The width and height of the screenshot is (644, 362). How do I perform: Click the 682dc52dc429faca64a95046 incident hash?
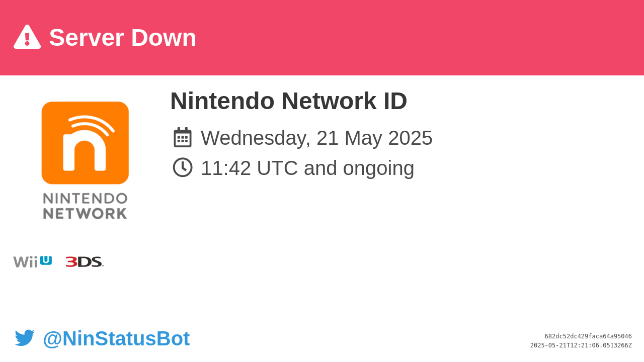click(588, 336)
